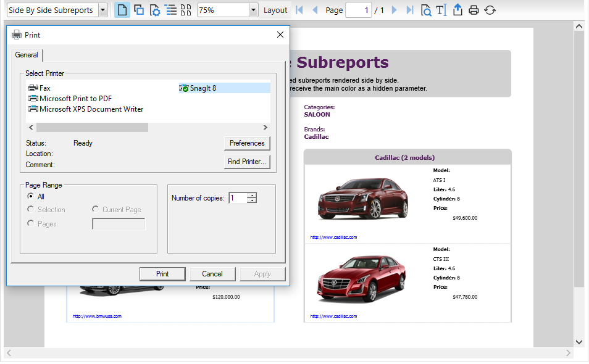589x364 pixels.
Task: Click the report horizontal scrollbar left arrow
Action: (x=9, y=353)
